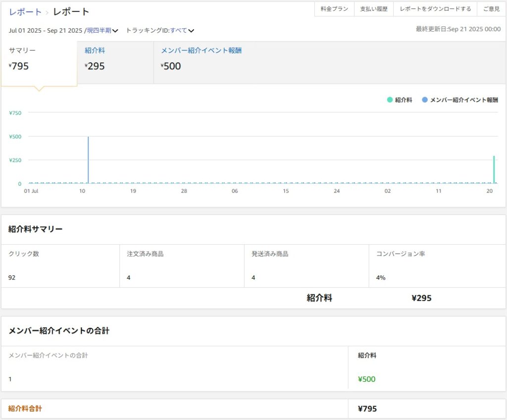Click the chevron arrow beside 現四半期
Screen dimensions: 507x420
coord(115,31)
